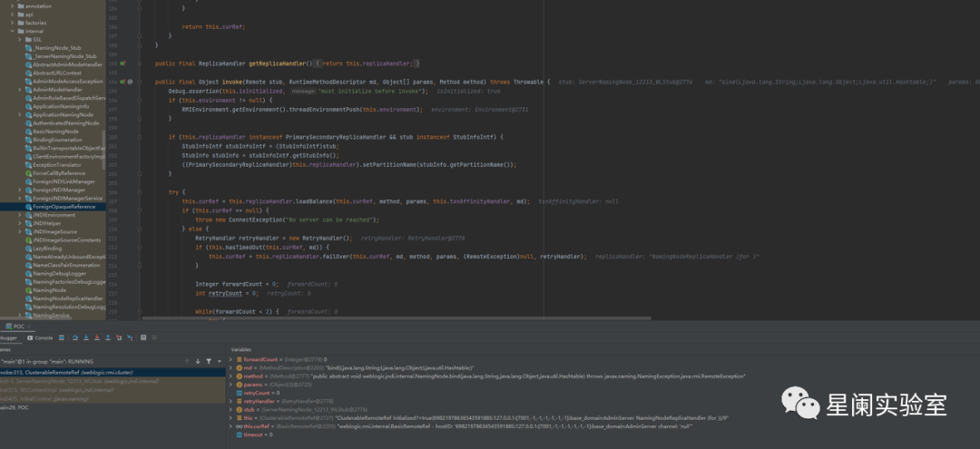Expand the api package folder
980x449 pixels.
tap(12, 15)
